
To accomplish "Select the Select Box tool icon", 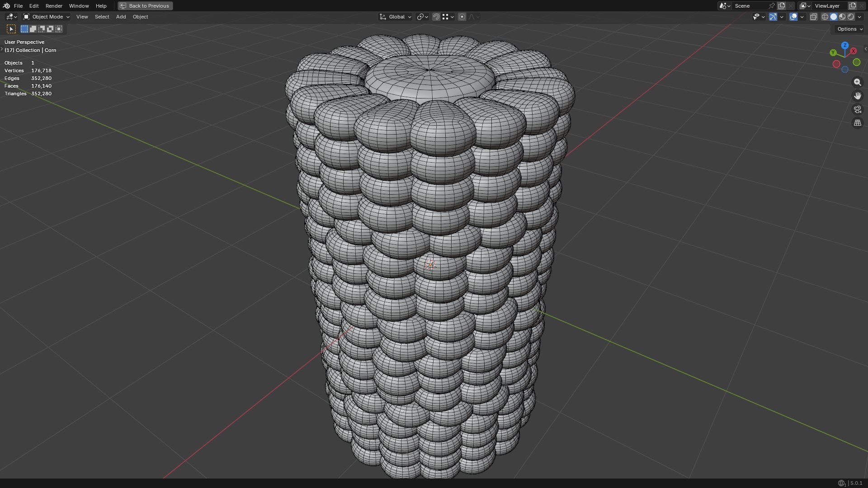I will click(x=11, y=29).
